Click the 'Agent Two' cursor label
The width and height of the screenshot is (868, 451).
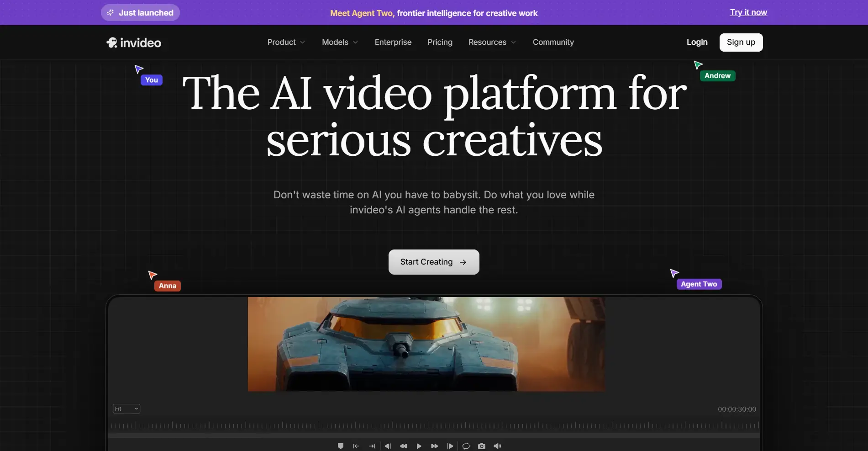pos(699,284)
